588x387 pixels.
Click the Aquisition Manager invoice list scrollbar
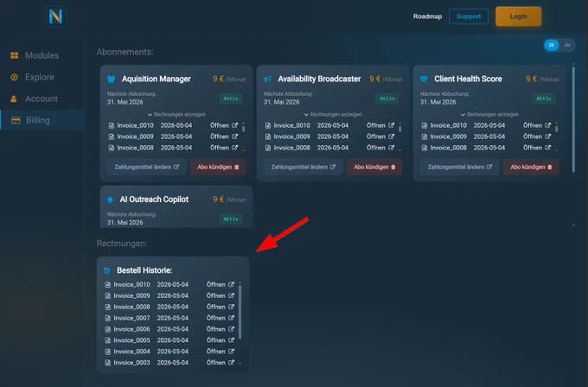point(243,129)
